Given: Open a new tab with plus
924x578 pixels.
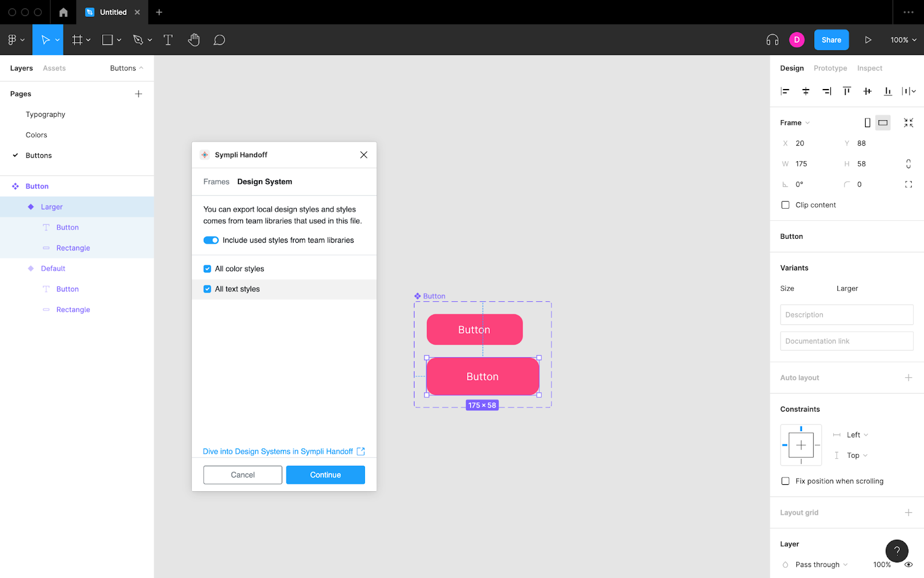Looking at the screenshot, I should pos(159,12).
